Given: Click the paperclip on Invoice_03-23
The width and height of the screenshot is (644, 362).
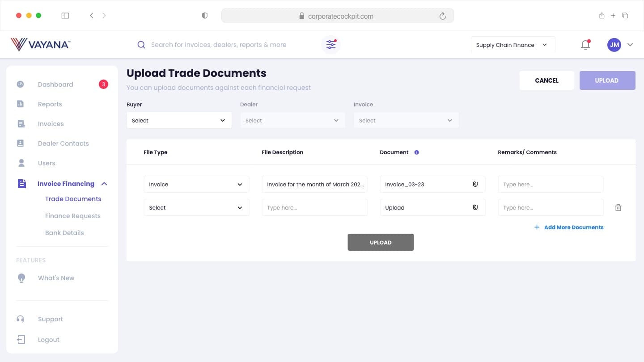Looking at the screenshot, I should pyautogui.click(x=475, y=184).
